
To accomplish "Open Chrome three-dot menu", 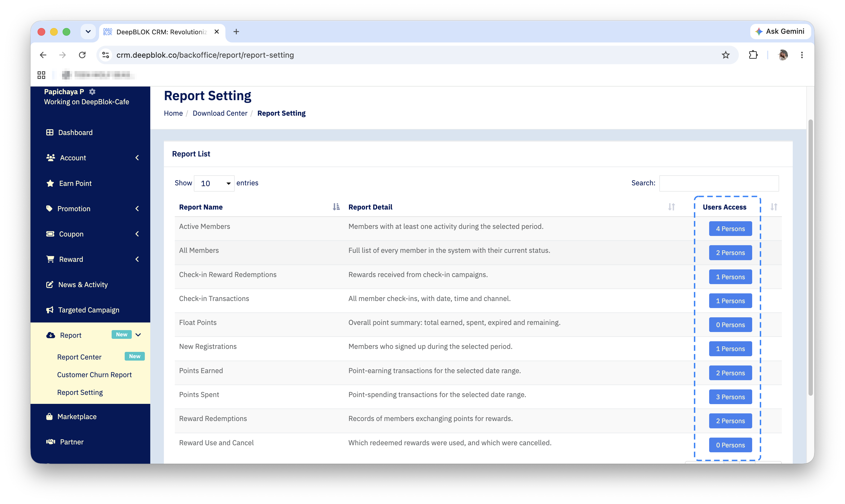I will click(801, 55).
